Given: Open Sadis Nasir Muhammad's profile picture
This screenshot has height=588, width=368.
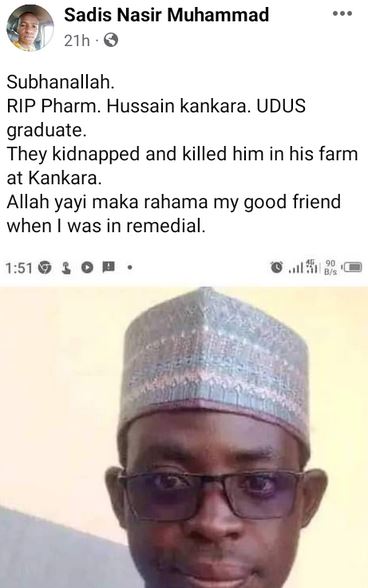Looking at the screenshot, I should click(30, 28).
